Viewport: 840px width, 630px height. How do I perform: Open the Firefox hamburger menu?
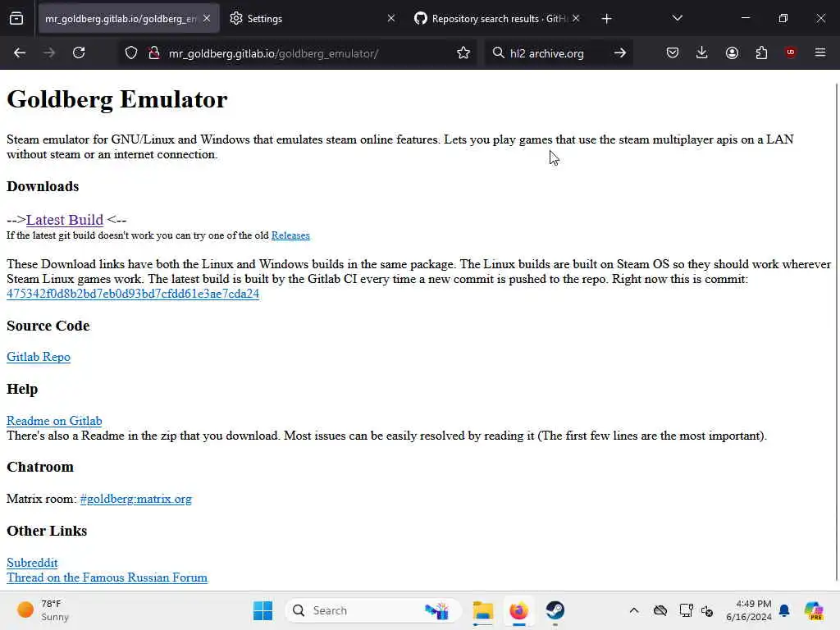click(820, 53)
